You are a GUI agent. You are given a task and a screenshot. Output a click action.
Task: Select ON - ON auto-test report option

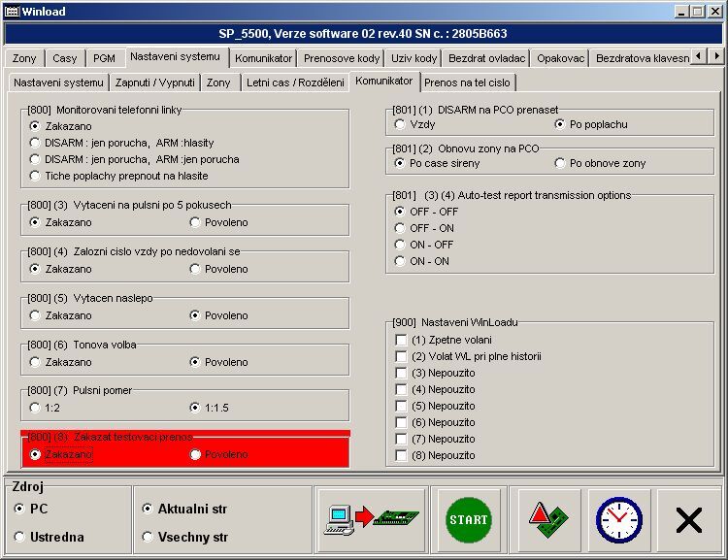pyautogui.click(x=401, y=261)
